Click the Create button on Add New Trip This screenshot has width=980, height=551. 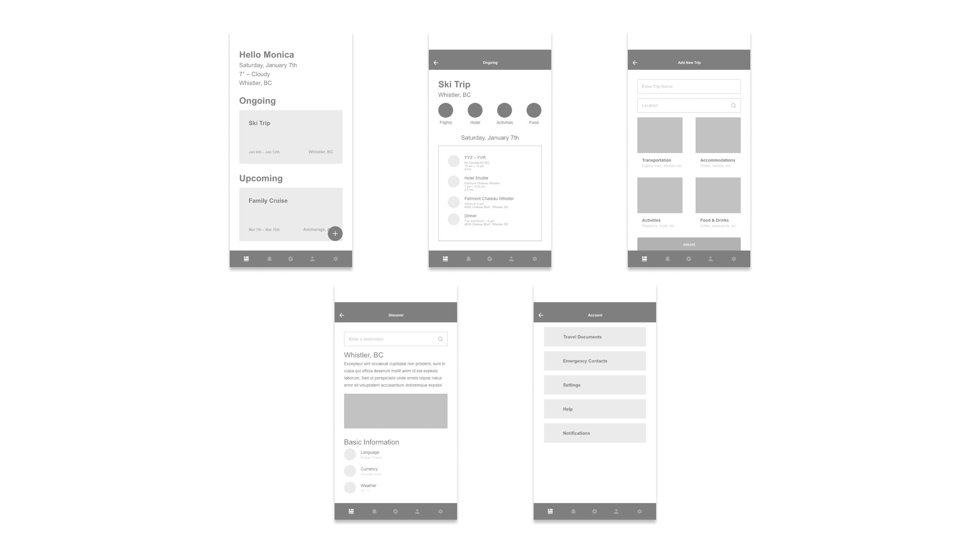(689, 244)
